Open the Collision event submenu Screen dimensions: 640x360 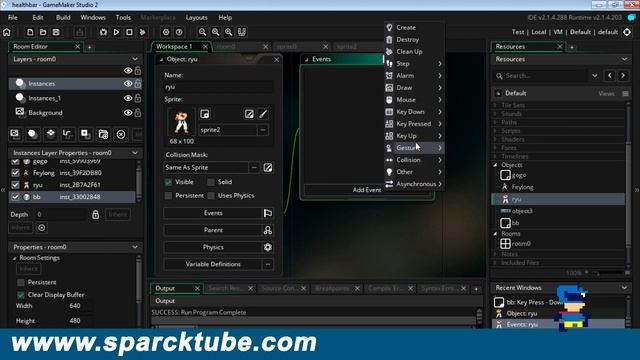414,160
